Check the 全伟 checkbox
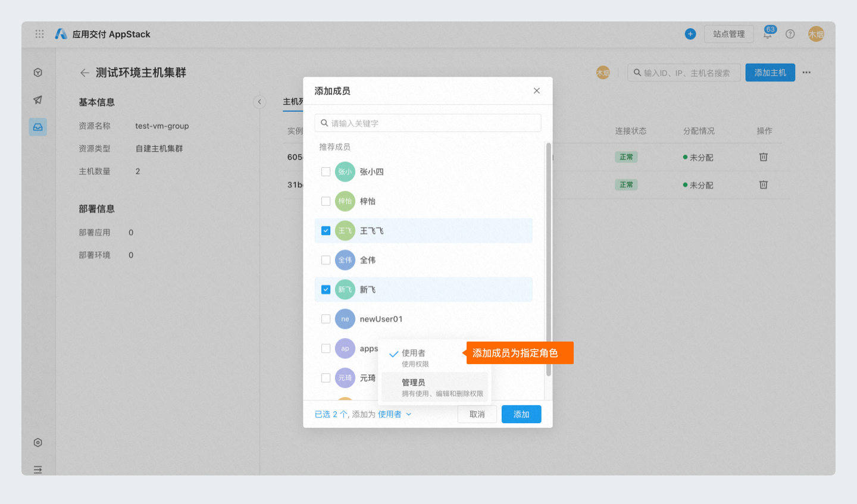The height and width of the screenshot is (504, 857). coord(326,260)
